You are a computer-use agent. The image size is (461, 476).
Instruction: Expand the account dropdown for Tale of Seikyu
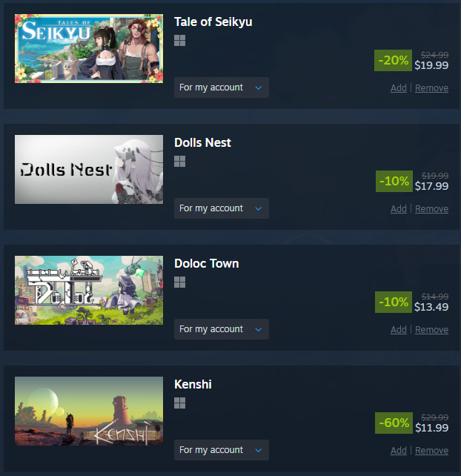click(x=222, y=87)
